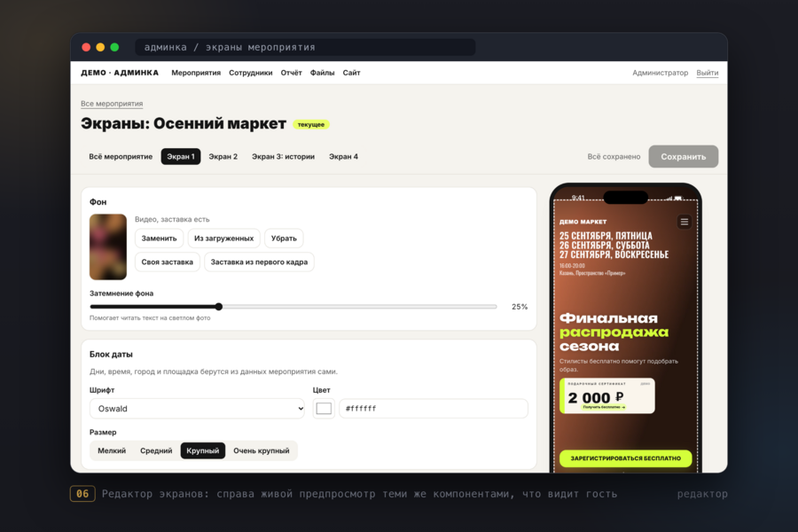Click the Сохранить button
Viewport: 798px width, 532px height.
683,157
